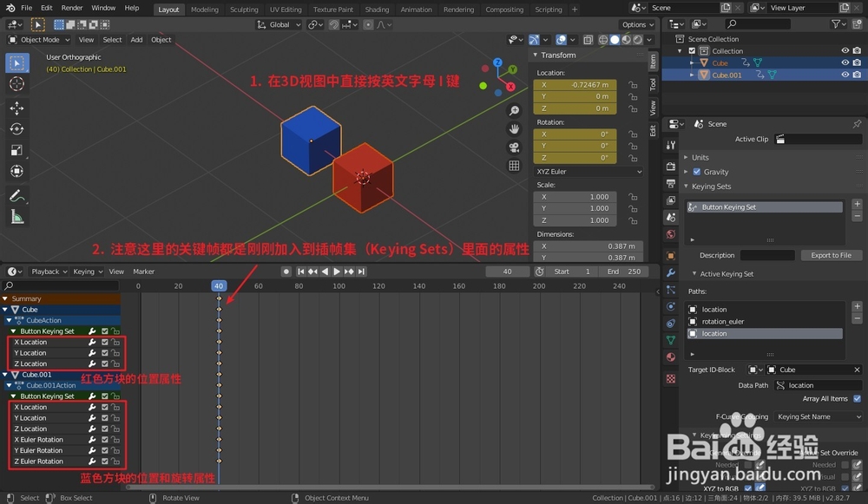Select the Rotate tool
The width and height of the screenshot is (868, 504).
point(16,129)
